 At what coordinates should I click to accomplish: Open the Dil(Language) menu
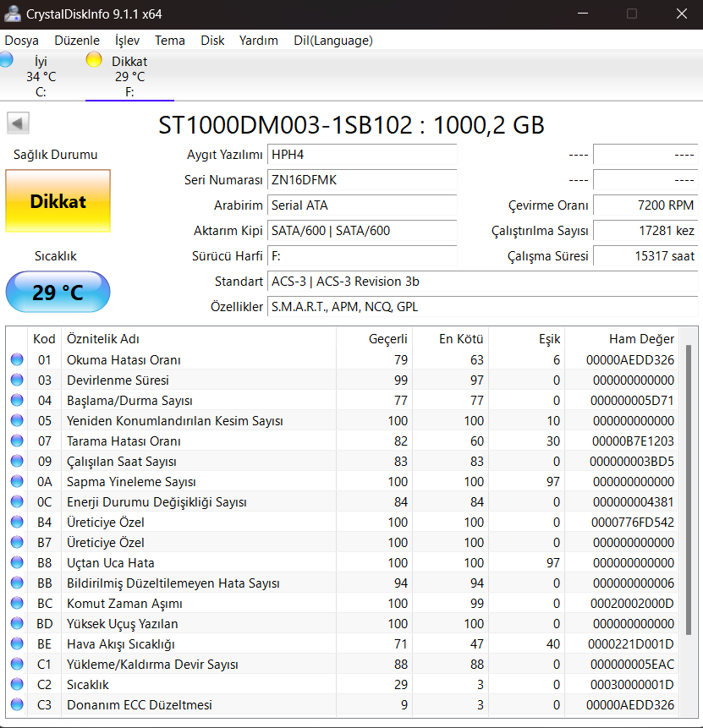(333, 41)
